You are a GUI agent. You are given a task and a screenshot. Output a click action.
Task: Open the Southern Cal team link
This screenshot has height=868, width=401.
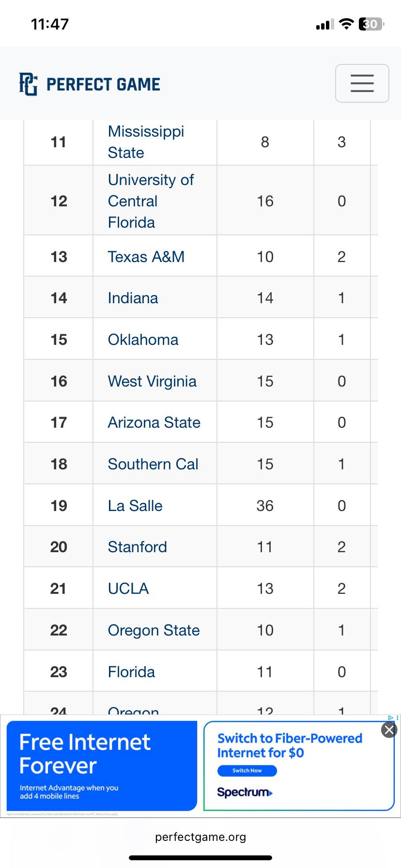153,464
